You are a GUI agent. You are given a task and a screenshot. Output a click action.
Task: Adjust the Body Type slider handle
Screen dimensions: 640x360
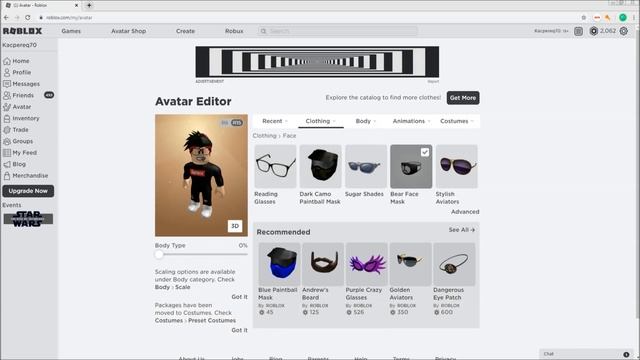(x=159, y=254)
